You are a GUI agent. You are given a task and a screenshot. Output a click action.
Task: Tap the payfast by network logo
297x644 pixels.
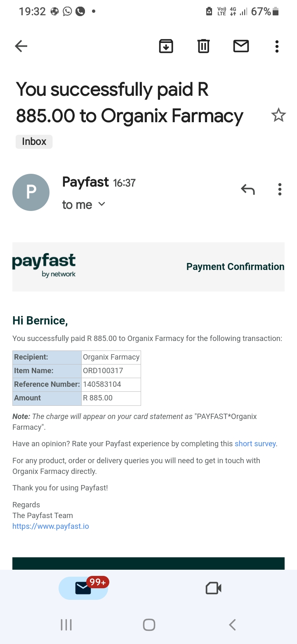tap(44, 266)
